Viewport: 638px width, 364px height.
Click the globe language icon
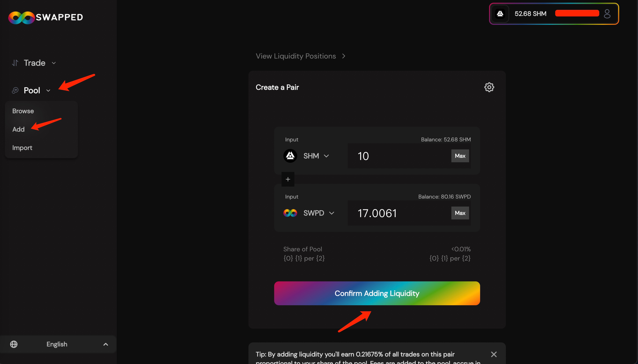pos(14,344)
